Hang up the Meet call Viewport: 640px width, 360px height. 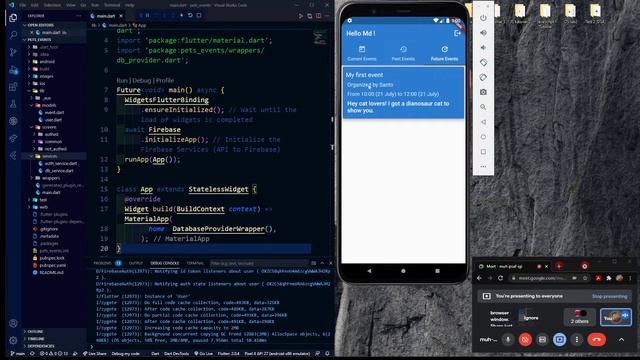pos(596,339)
